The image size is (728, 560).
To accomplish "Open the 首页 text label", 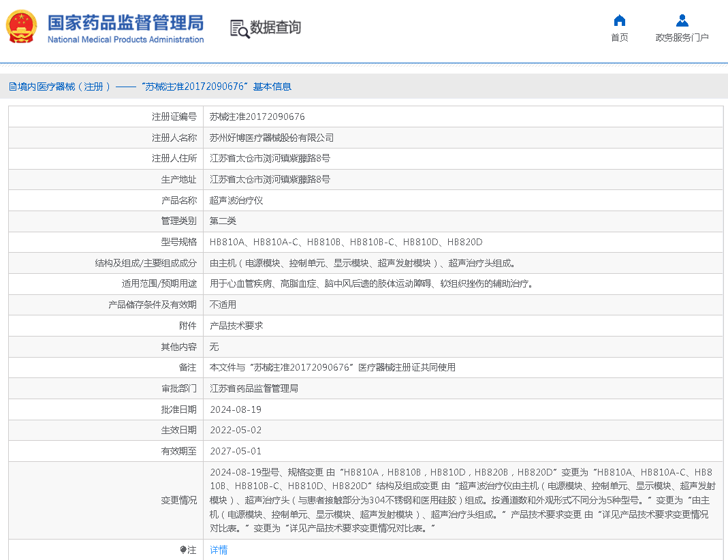I will coord(619,37).
